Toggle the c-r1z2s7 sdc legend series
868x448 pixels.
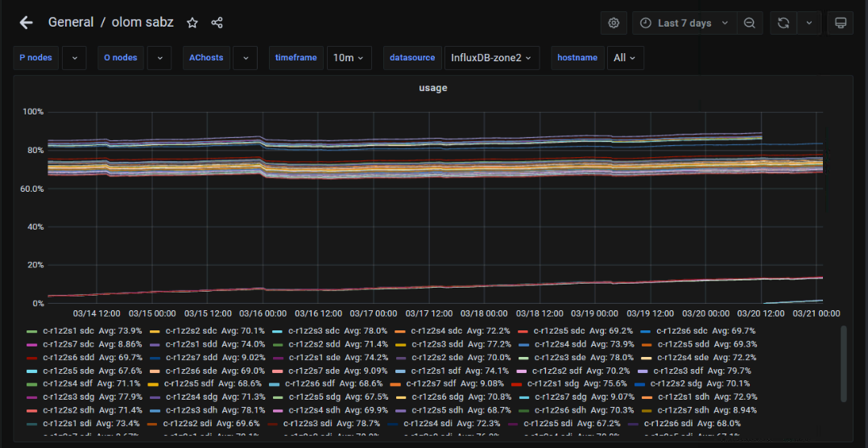click(x=69, y=344)
